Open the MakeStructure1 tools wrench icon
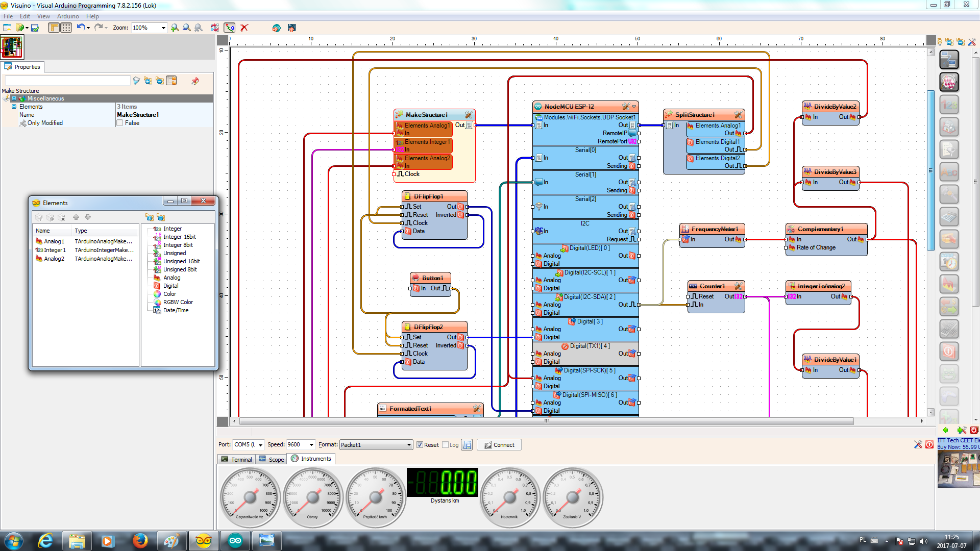The image size is (980, 551). [x=469, y=115]
